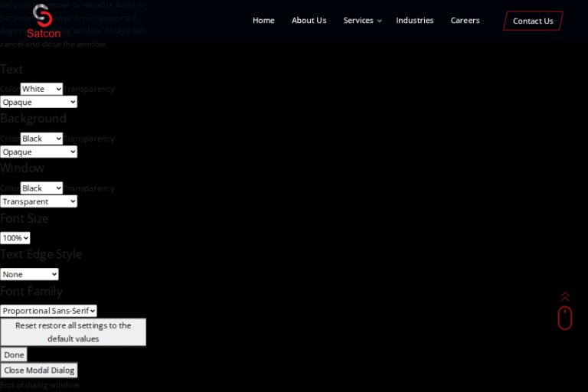Click the scroll-up mouse icon
This screenshot has width=588, height=392.
tap(564, 317)
